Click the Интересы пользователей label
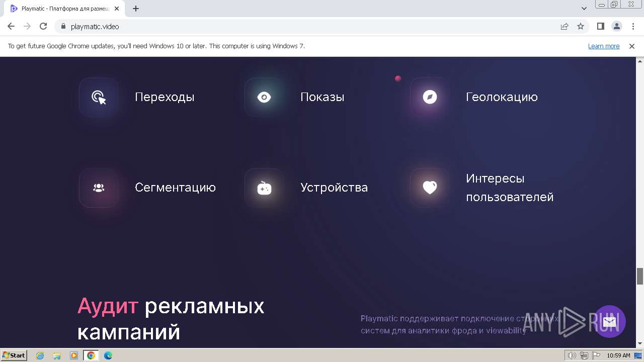The image size is (644, 362). 510,188
